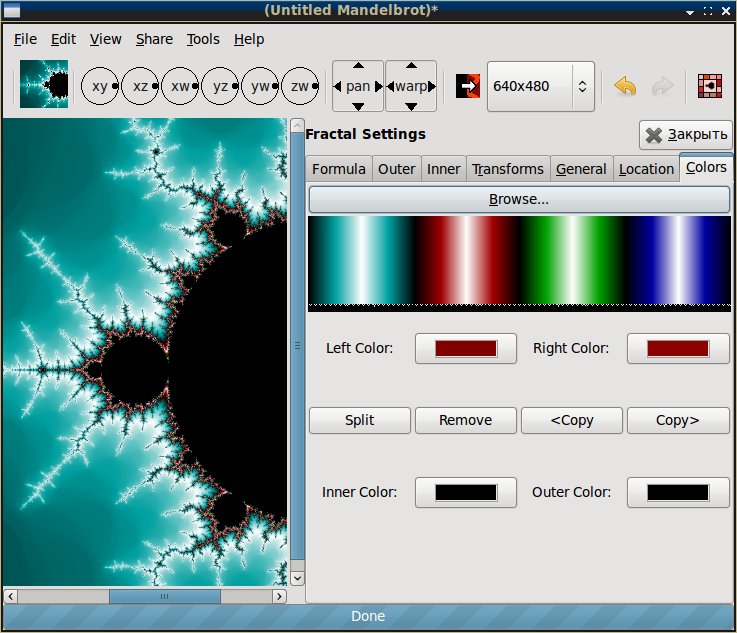Open the Inner Color swatch picker
Viewport: 737px width, 633px height.
466,492
